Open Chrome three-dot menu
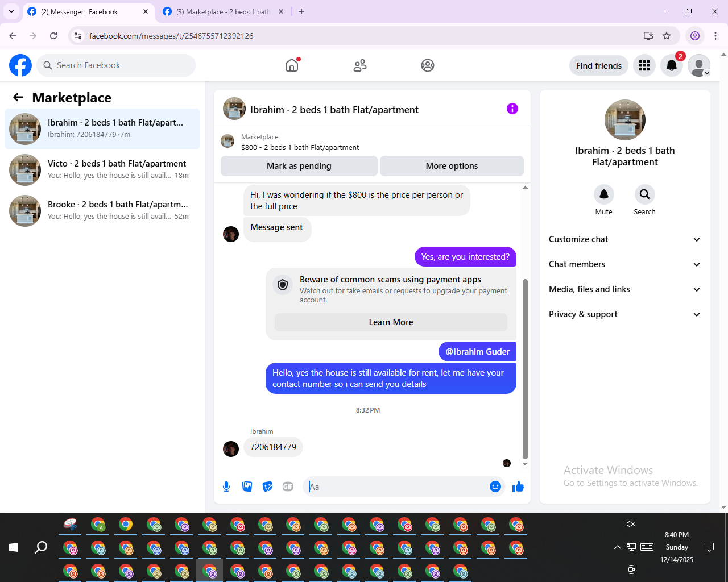 tap(715, 36)
